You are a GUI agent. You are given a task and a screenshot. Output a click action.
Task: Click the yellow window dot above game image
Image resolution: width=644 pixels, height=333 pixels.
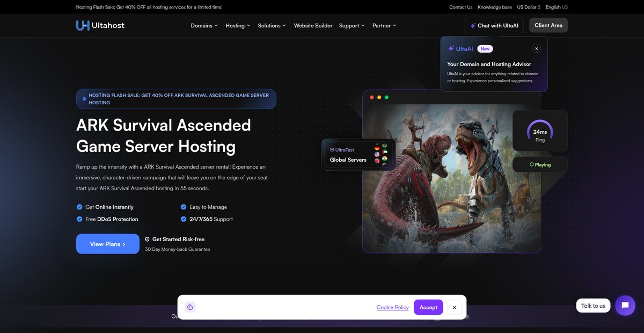click(x=379, y=97)
